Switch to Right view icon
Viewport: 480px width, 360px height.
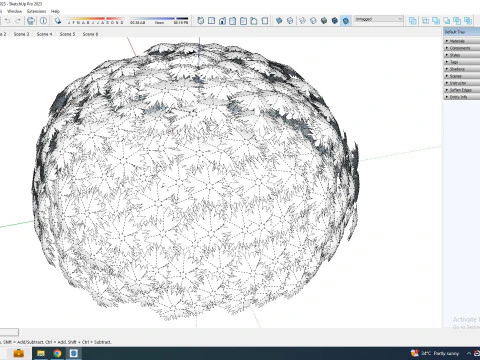click(233, 21)
